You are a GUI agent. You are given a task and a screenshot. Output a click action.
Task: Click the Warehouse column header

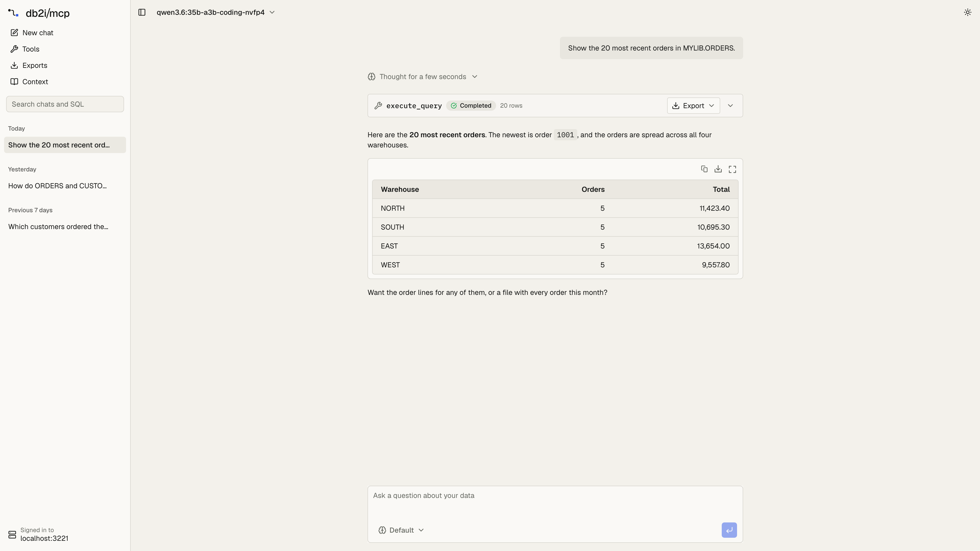click(400, 189)
